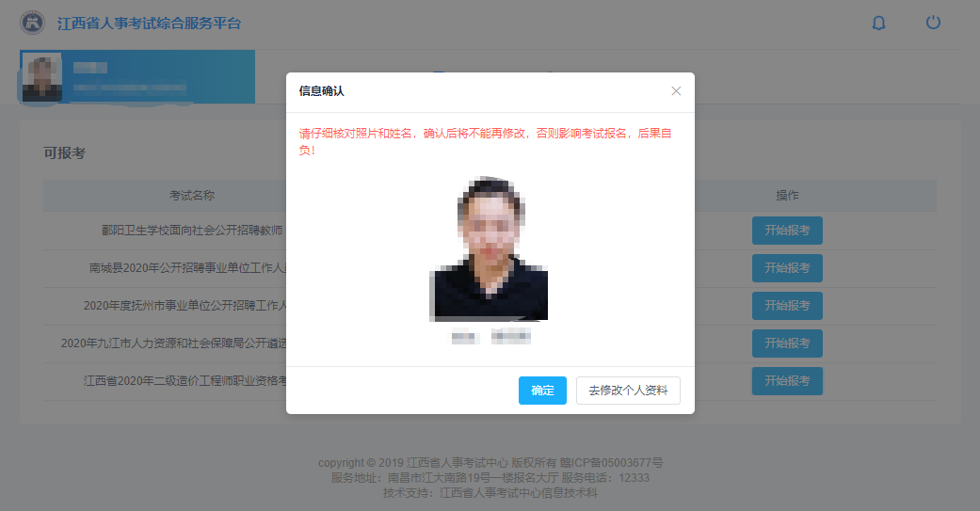This screenshot has width=980, height=511.
Task: Select the 江西省2020年二级造价工程师 exam name
Action: click(x=185, y=380)
